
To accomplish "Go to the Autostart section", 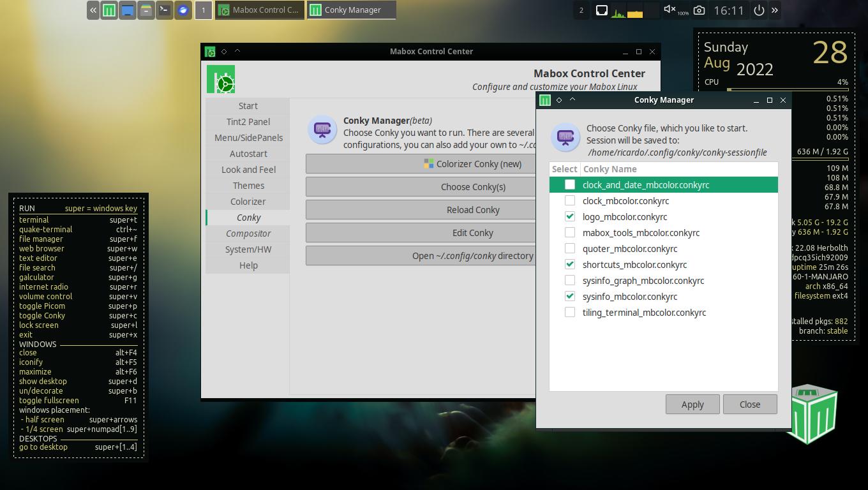I will click(248, 154).
